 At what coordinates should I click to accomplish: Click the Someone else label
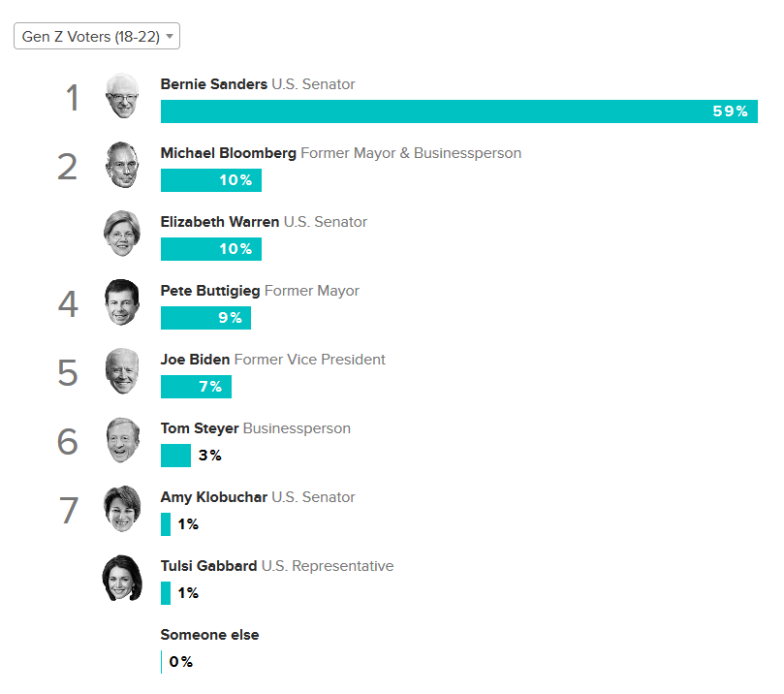coord(209,635)
